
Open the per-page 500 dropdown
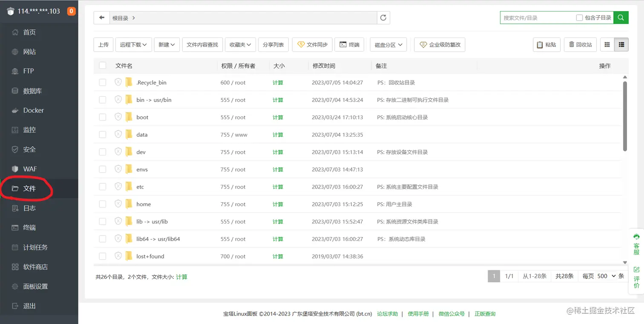click(x=607, y=276)
